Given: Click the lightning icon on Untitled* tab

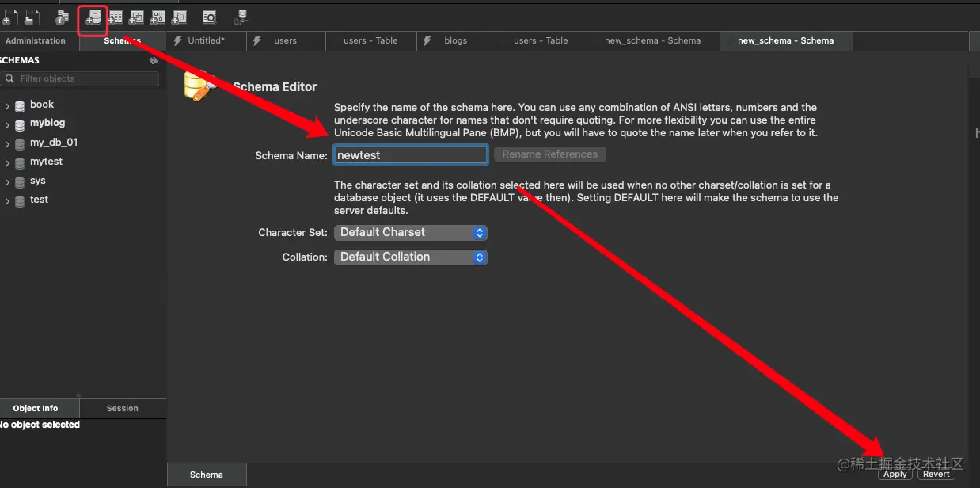Looking at the screenshot, I should click(177, 40).
